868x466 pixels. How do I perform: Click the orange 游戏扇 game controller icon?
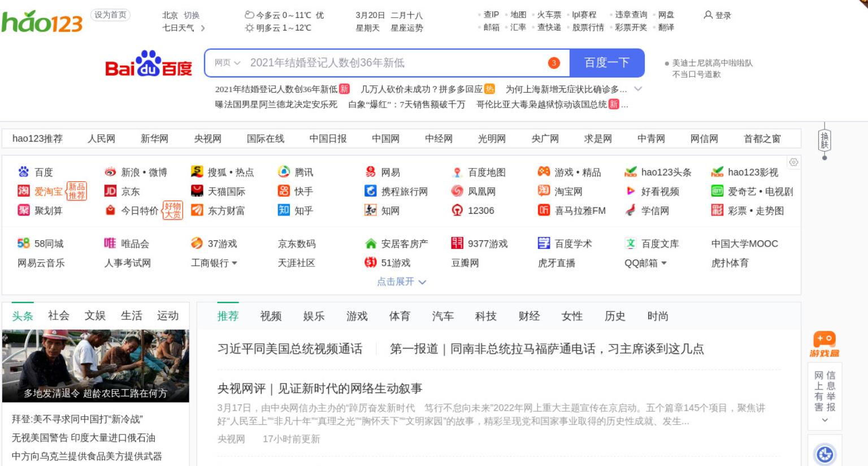[824, 344]
